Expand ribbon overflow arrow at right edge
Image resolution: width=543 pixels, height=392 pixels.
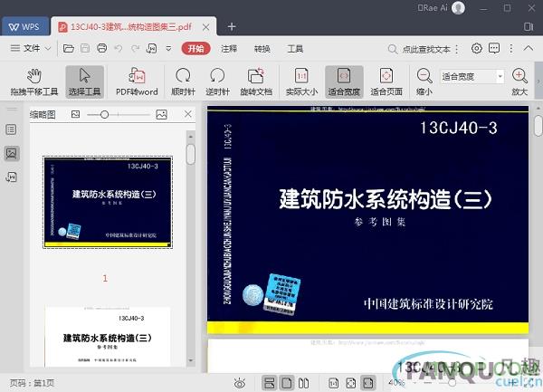[538, 81]
